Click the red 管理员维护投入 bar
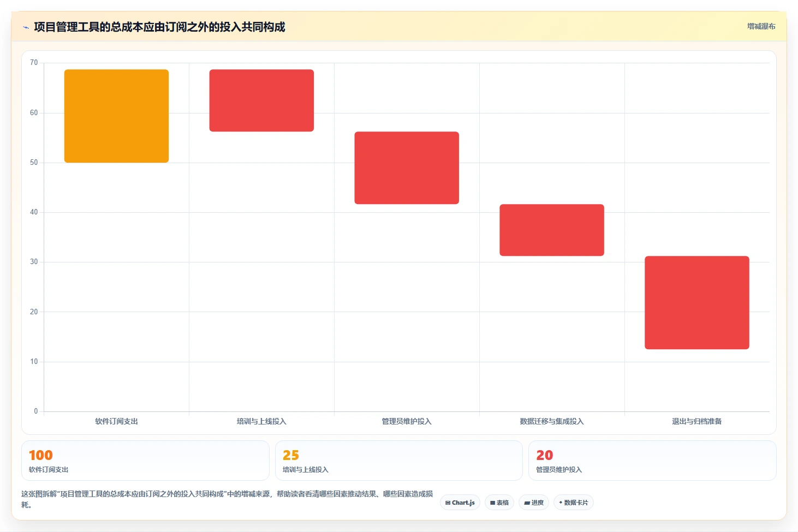The width and height of the screenshot is (798, 532). (407, 168)
